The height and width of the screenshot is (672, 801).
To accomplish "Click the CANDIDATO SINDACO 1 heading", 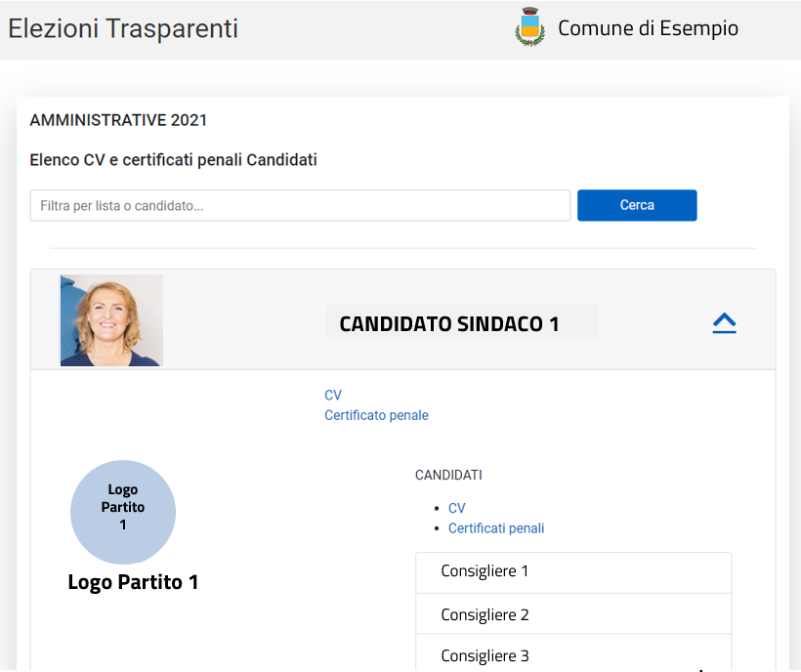I will [x=449, y=323].
